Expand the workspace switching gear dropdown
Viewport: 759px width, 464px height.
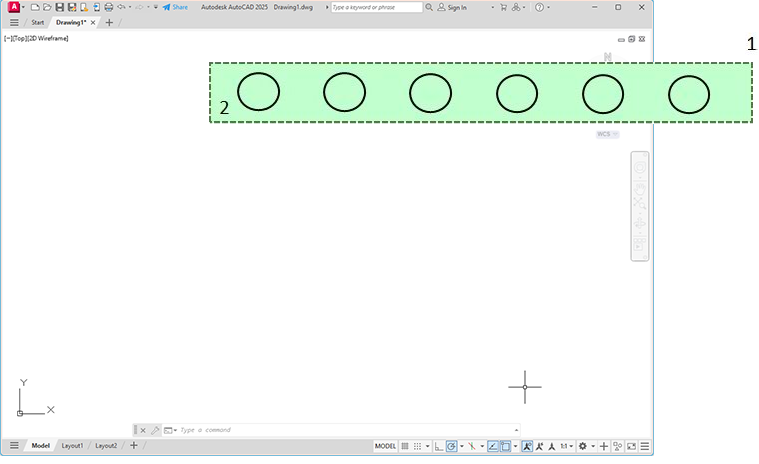(x=592, y=446)
